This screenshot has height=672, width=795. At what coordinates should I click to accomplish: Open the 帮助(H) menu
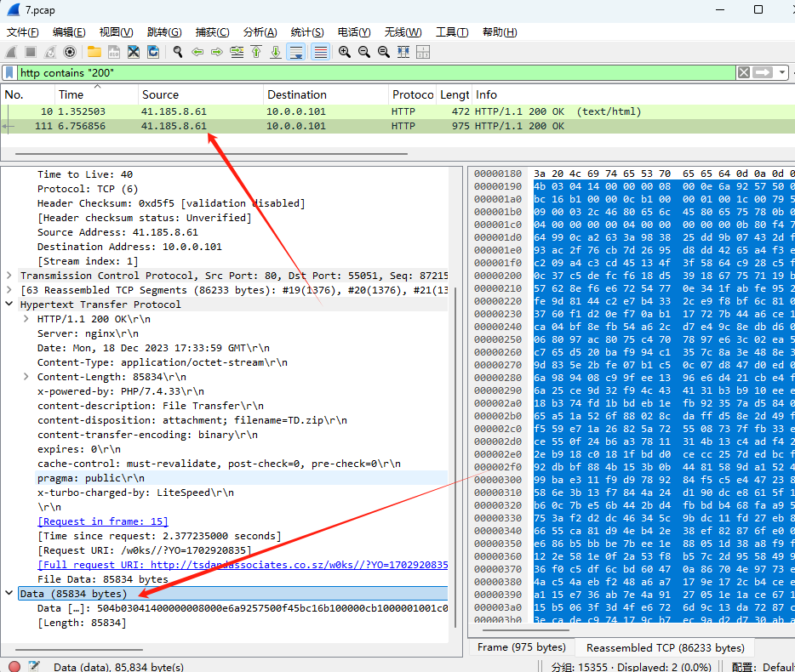(x=500, y=32)
